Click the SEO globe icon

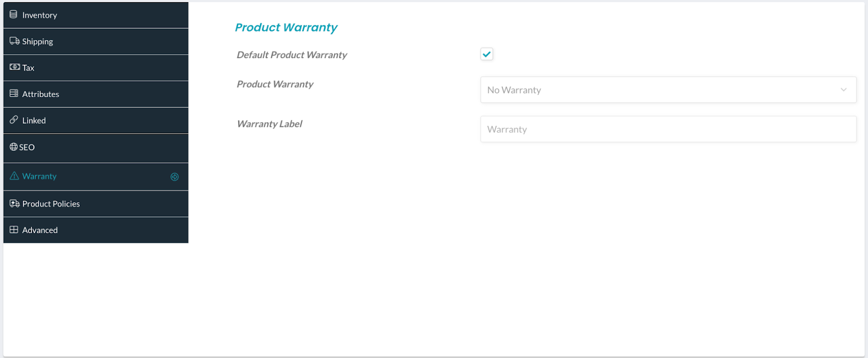14,147
